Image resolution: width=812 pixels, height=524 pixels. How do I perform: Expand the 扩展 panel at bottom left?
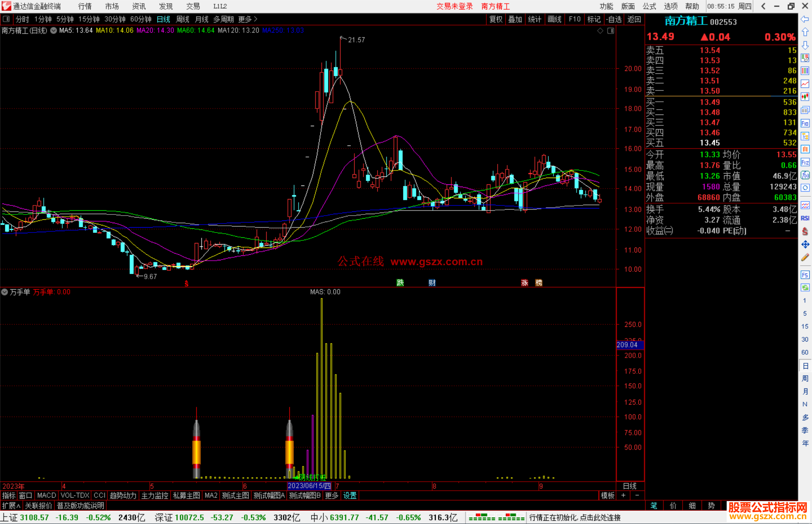[x=11, y=506]
